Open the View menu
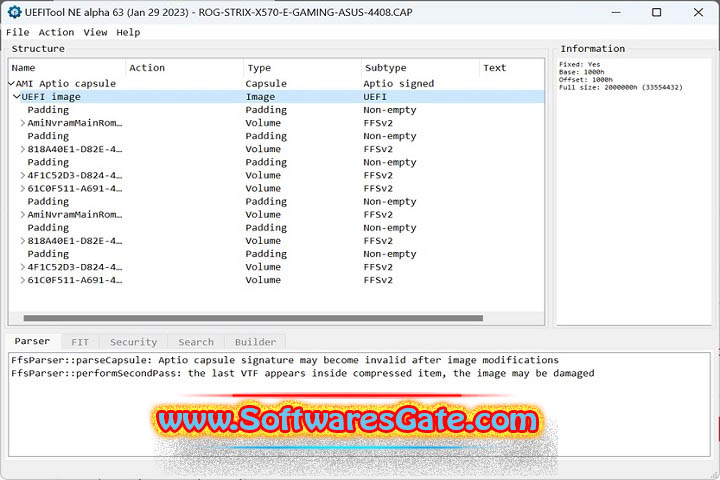 click(96, 33)
